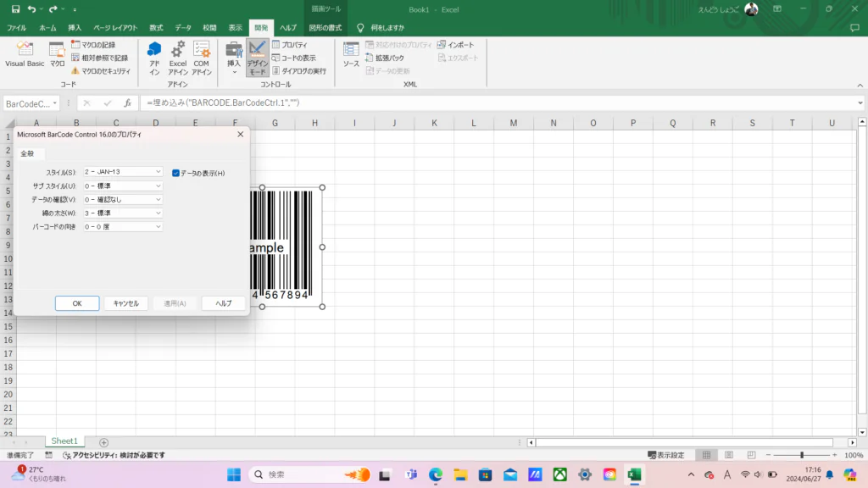Switch to the ページレイアウト tab
The image size is (868, 488).
[115, 28]
